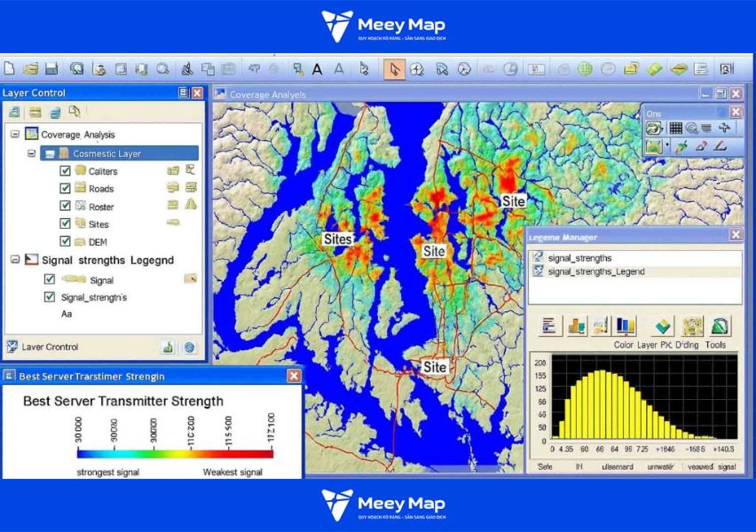This screenshot has width=756, height=532.
Task: Toggle the Roads layer checkbox
Action: (65, 188)
